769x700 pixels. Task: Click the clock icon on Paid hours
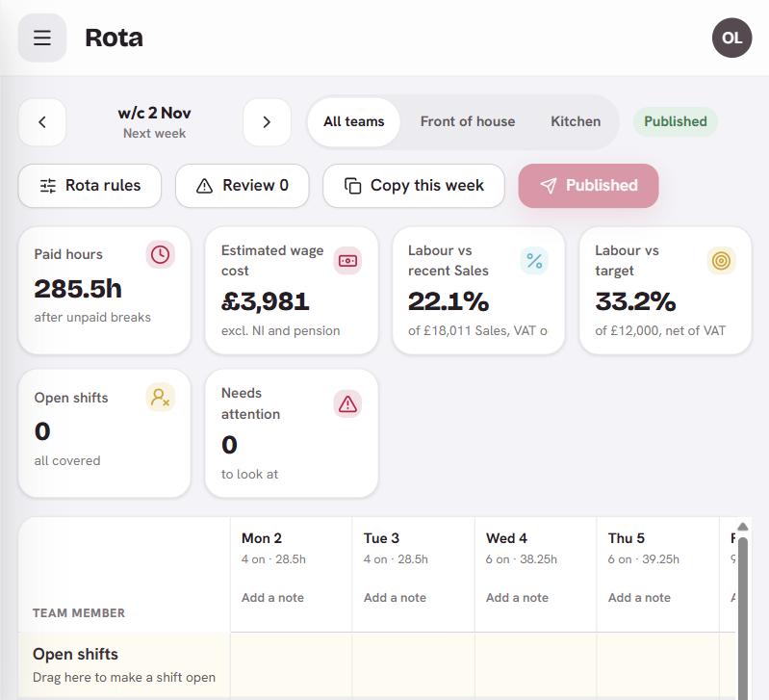pyautogui.click(x=161, y=254)
